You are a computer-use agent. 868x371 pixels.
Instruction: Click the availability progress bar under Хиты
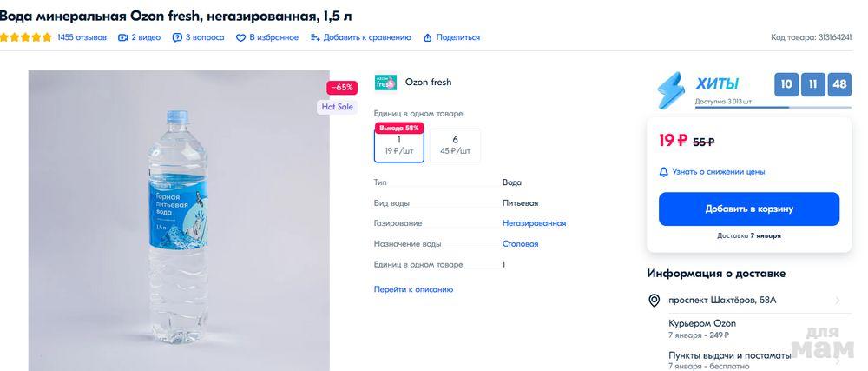pos(773,108)
